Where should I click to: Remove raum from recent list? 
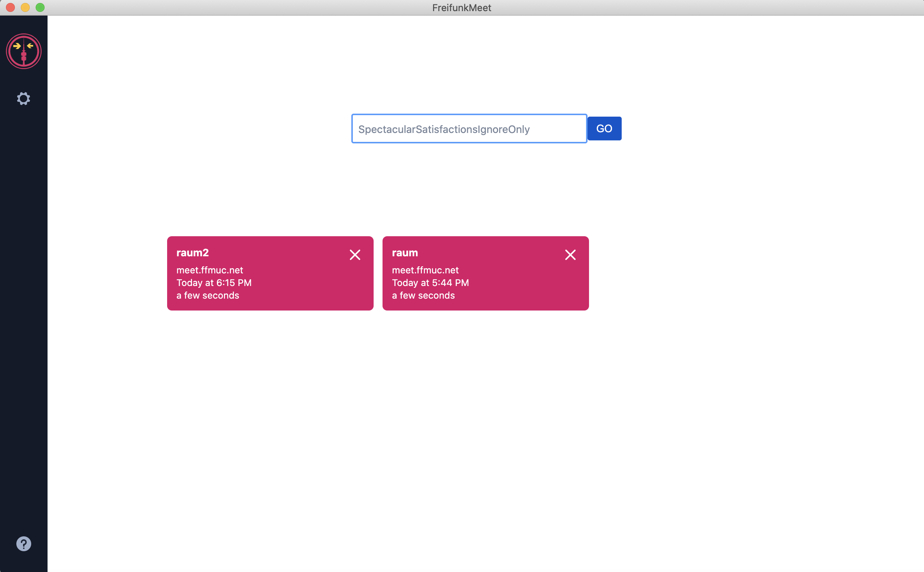click(570, 255)
